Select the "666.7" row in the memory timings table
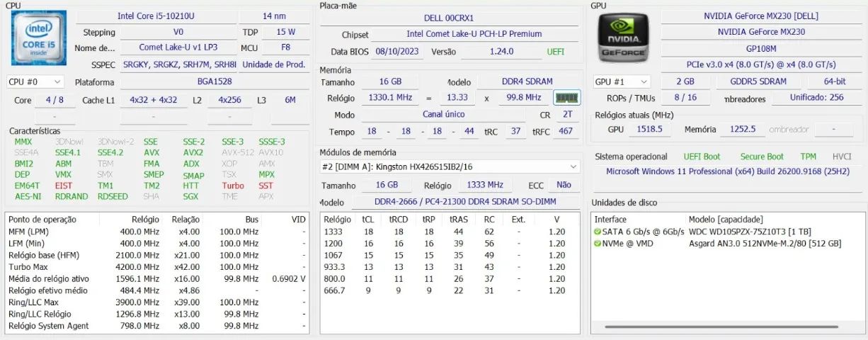This screenshot has width=868, height=340. pyautogui.click(x=450, y=290)
